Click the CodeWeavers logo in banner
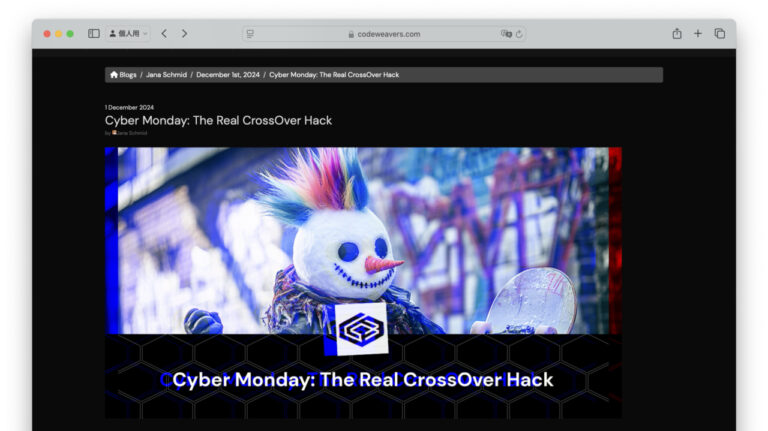Image resolution: width=768 pixels, height=431 pixels. coord(361,329)
